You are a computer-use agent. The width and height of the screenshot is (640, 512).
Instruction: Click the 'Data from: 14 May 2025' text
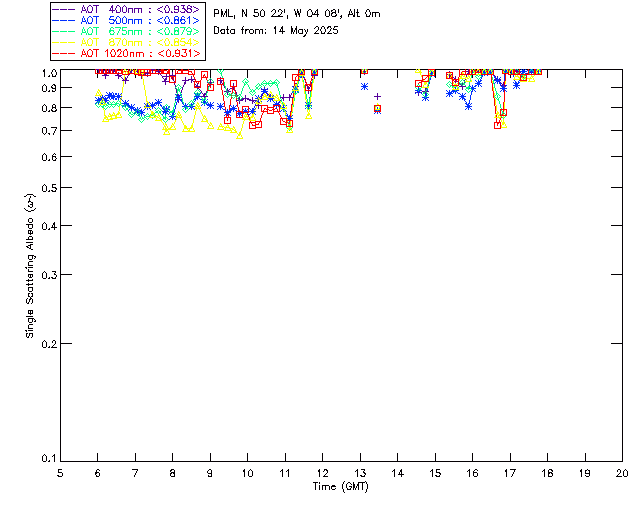coord(276,31)
